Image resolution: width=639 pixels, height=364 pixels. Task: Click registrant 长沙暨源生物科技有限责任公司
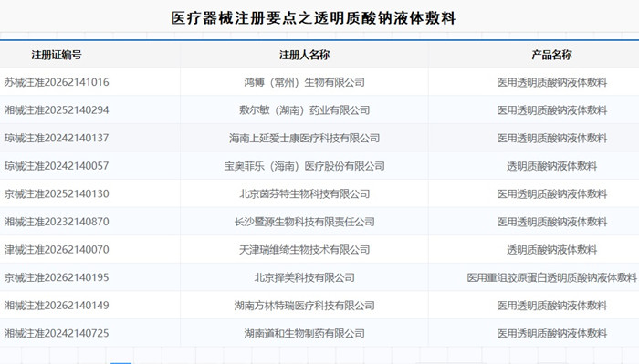coord(304,222)
